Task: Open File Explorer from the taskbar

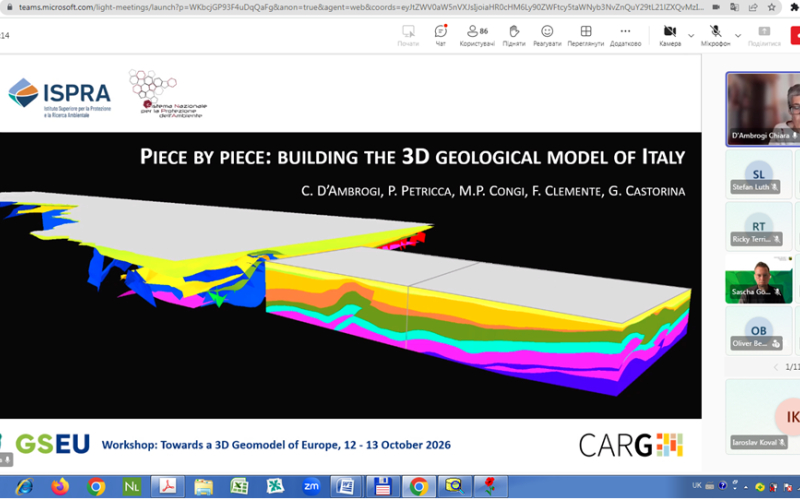Action: [x=203, y=487]
